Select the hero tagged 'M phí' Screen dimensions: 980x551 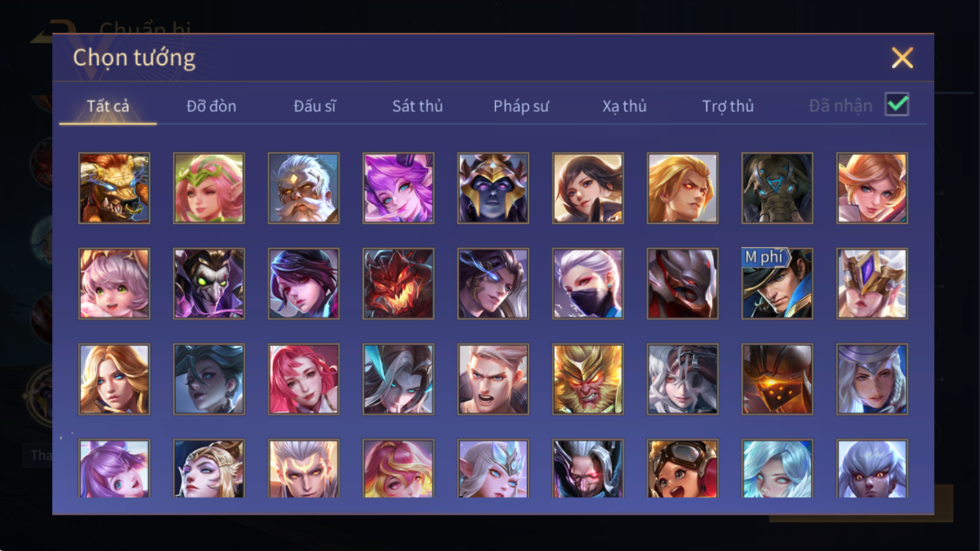[x=777, y=284]
